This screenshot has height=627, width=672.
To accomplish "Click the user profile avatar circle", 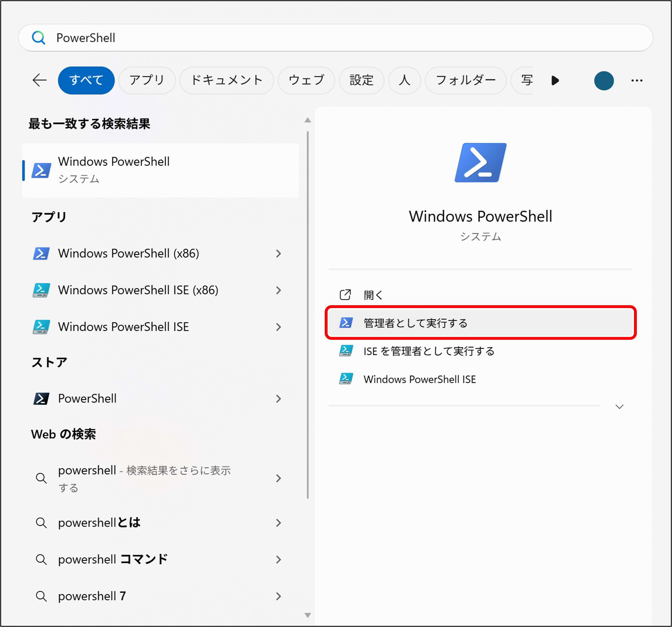I will click(604, 80).
